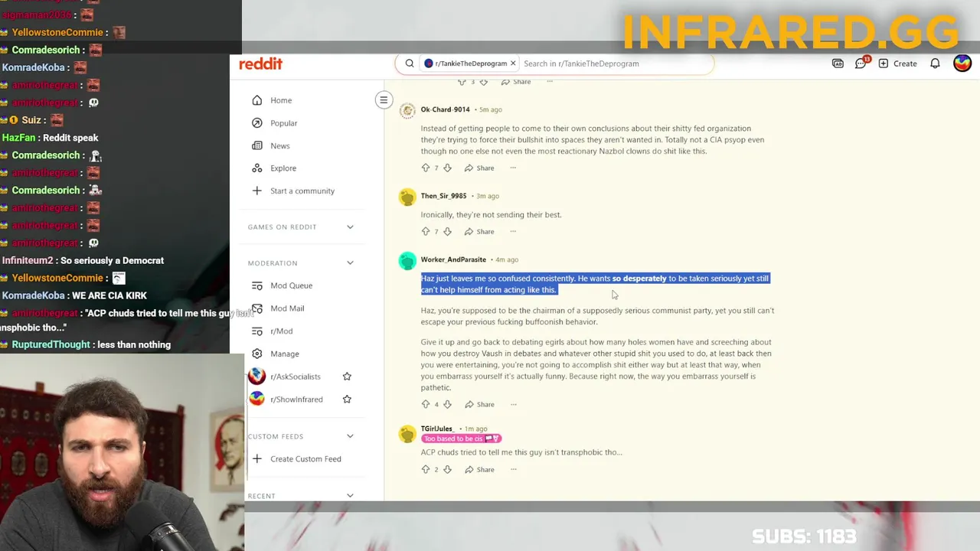Open Then_Sir_9985 user profile
980x551 pixels.
pos(444,196)
